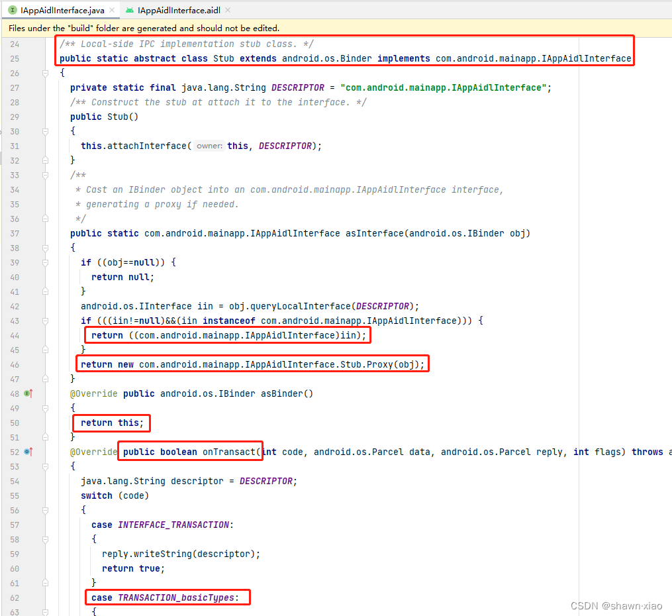Screen dimensions: 672x616
Task: Collapse the onTransact method body fold
Action: pyautogui.click(x=45, y=466)
